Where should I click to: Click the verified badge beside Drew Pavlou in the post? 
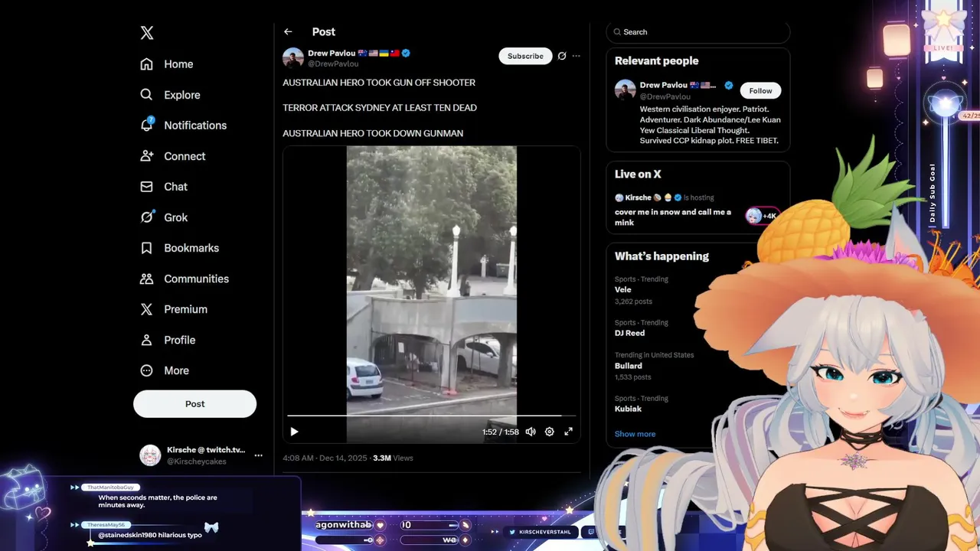(x=407, y=54)
